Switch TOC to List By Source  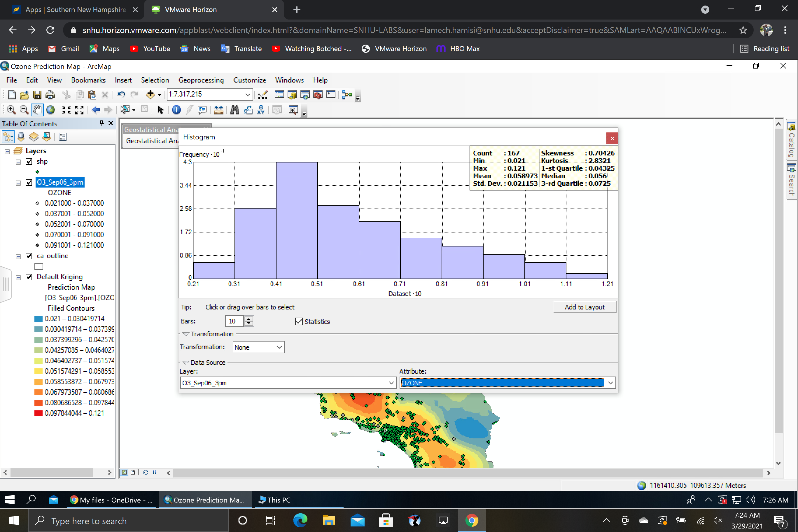(x=21, y=137)
